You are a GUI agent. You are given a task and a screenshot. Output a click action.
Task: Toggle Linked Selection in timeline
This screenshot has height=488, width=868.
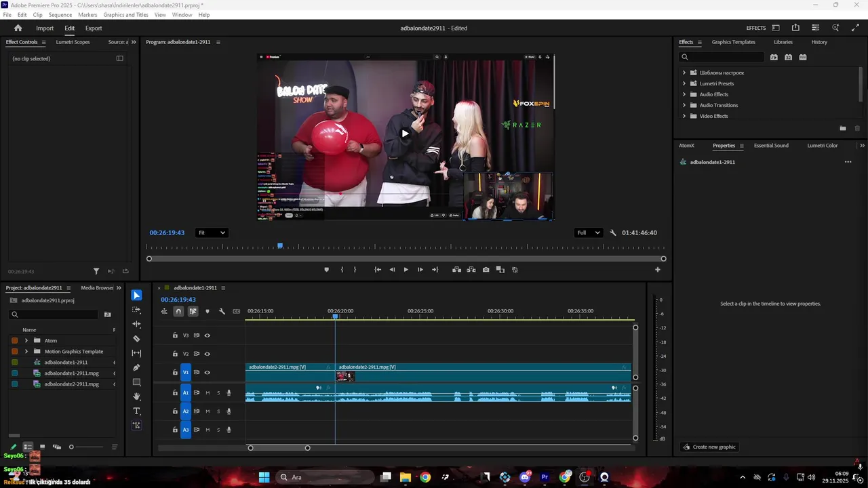pyautogui.click(x=193, y=312)
